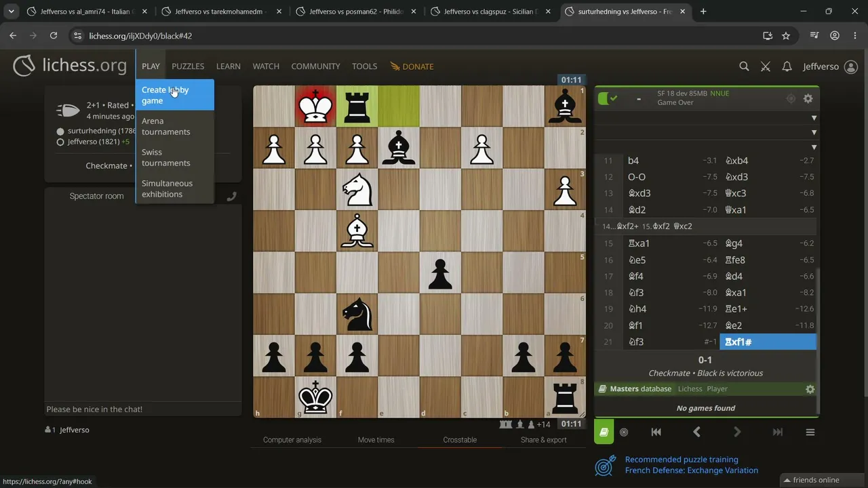Switch to Crosstable tab
The height and width of the screenshot is (488, 868).
tap(460, 440)
